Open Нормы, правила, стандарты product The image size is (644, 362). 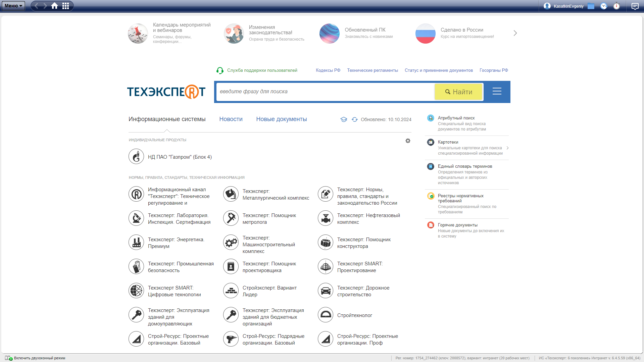358,196
